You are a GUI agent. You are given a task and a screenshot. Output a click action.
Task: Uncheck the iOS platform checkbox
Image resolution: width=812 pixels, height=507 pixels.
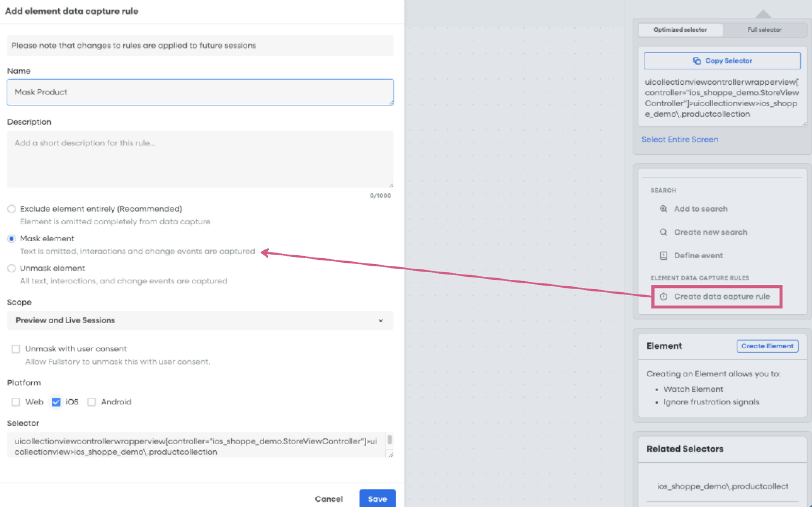coord(56,402)
